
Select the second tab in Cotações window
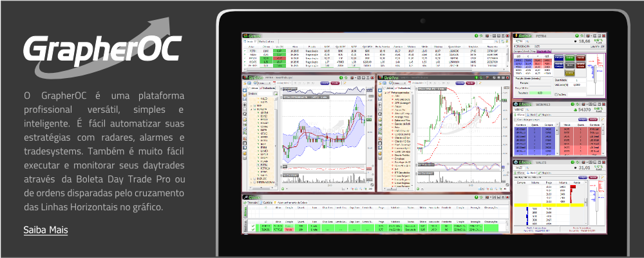click(x=268, y=41)
